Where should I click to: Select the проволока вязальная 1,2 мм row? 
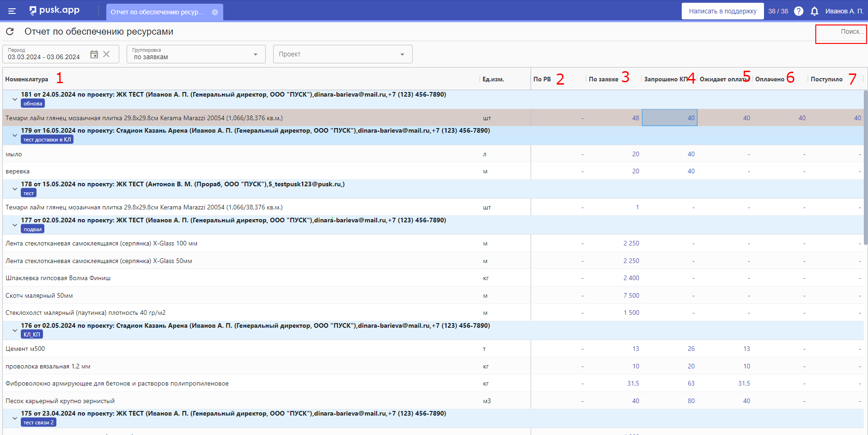click(433, 366)
